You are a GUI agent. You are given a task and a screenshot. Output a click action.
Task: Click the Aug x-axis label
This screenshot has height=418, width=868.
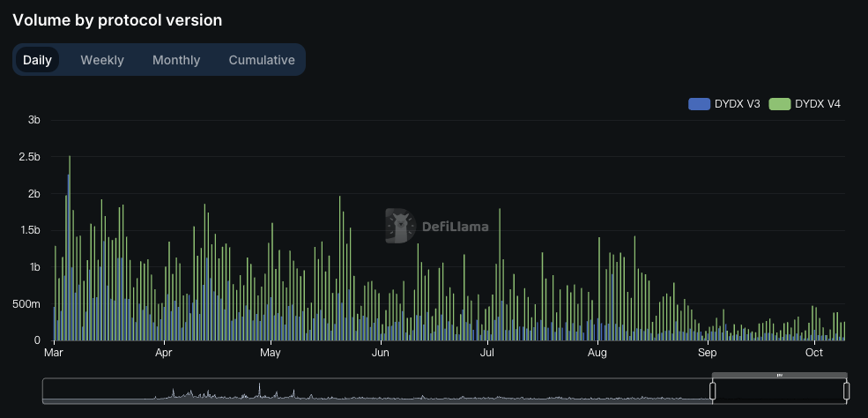[597, 353]
